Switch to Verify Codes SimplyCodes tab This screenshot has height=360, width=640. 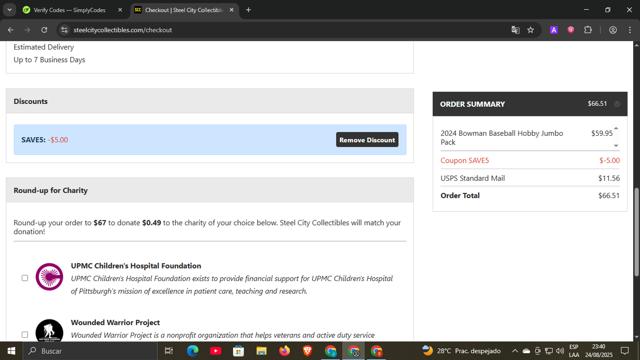69,10
